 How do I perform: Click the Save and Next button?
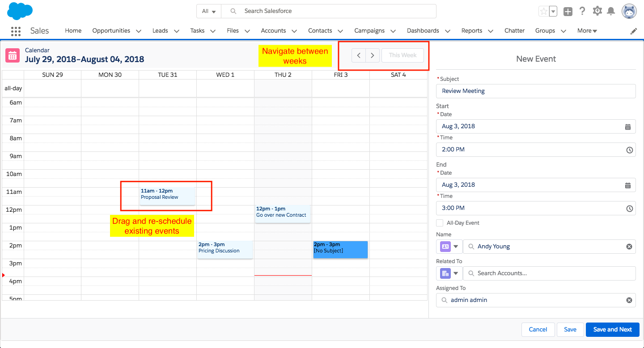(612, 330)
